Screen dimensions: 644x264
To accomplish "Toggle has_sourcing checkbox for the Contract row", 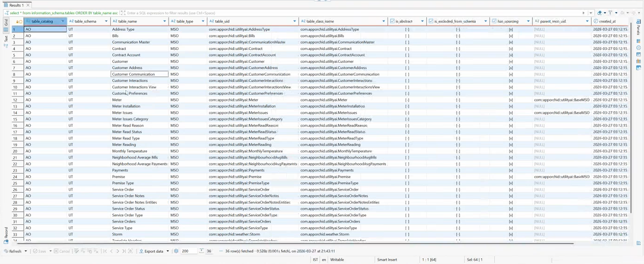I will click(x=511, y=49).
